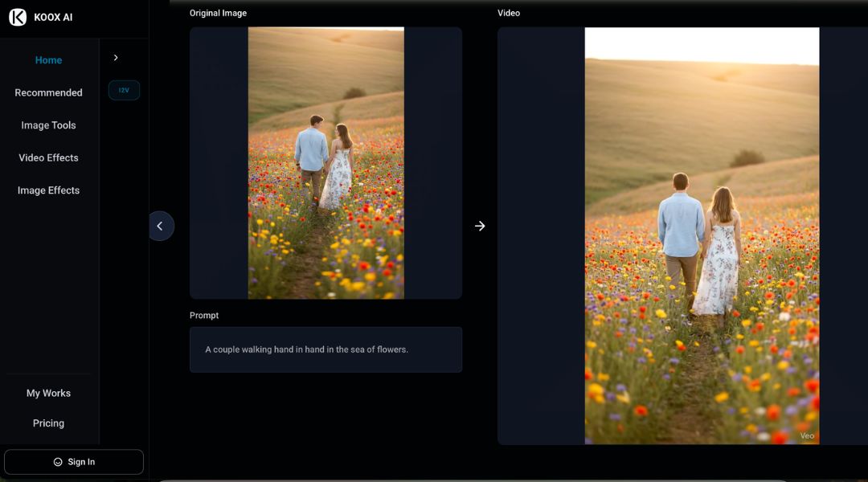Image resolution: width=868 pixels, height=482 pixels.
Task: Click the KOOX AI logo icon
Action: click(18, 17)
